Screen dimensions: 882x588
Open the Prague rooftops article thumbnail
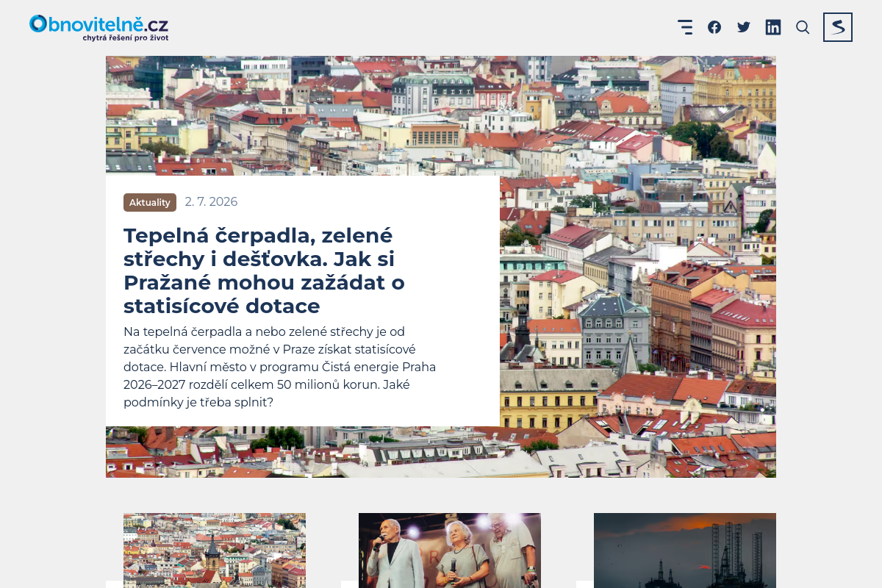point(215,551)
